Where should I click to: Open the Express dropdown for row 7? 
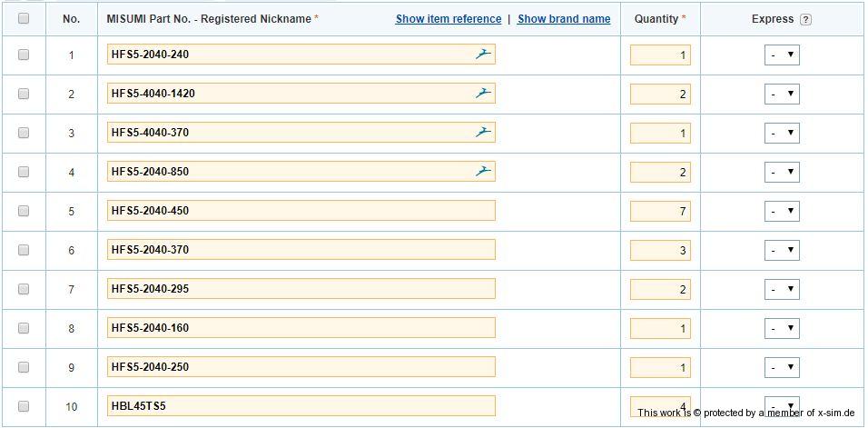pyautogui.click(x=782, y=290)
